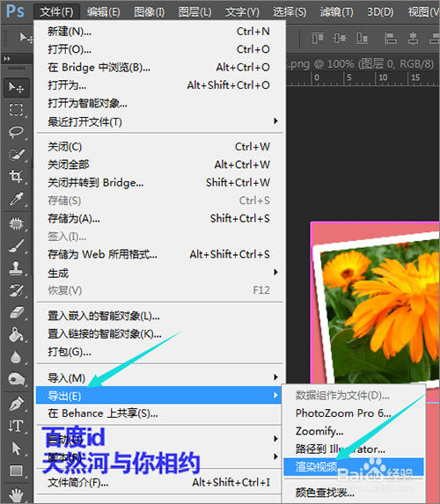Screen dimensions: 440x504
Task: Open the 文字(Y) menu
Action: click(242, 12)
